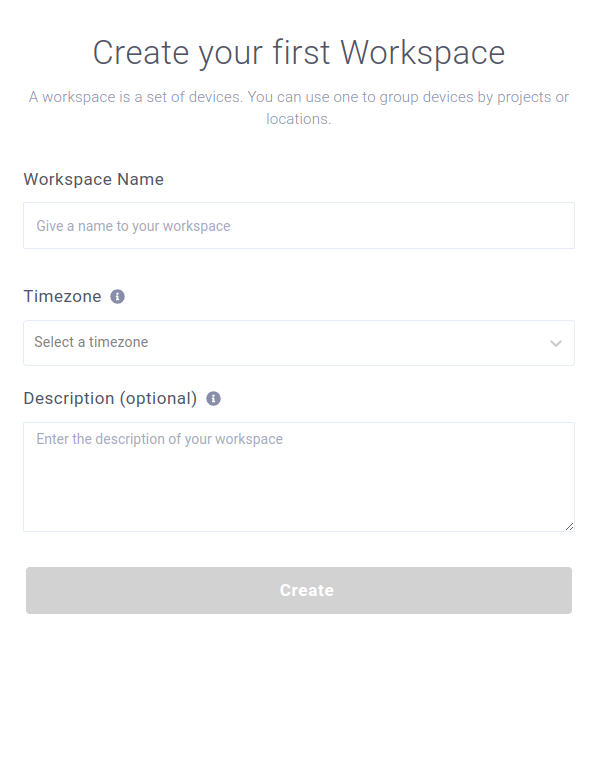Click the 'Create your first Workspace' heading
596x761 pixels.
coord(299,52)
